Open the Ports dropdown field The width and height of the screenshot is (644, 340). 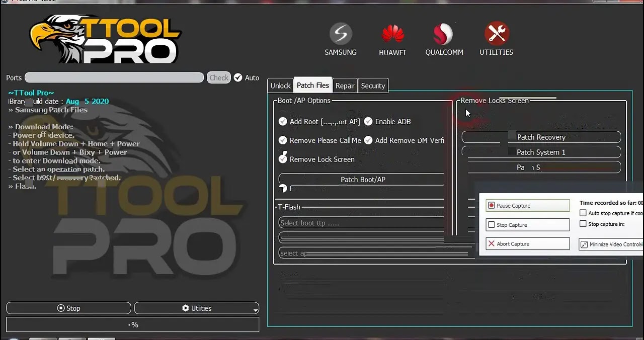click(x=114, y=77)
